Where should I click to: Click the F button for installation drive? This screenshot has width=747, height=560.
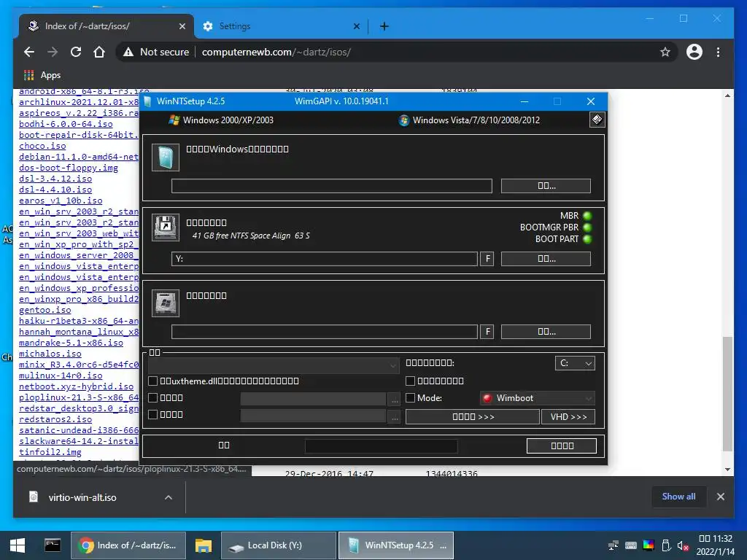(487, 332)
